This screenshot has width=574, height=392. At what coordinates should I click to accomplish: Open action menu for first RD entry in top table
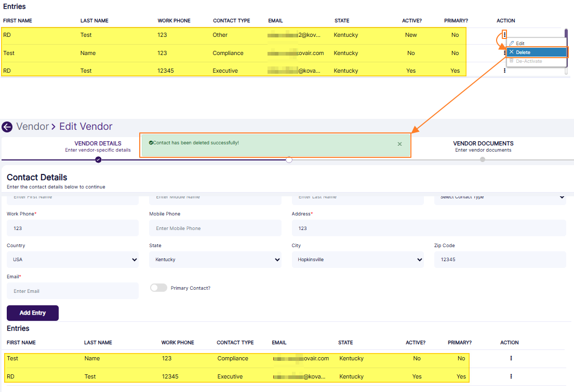(504, 35)
